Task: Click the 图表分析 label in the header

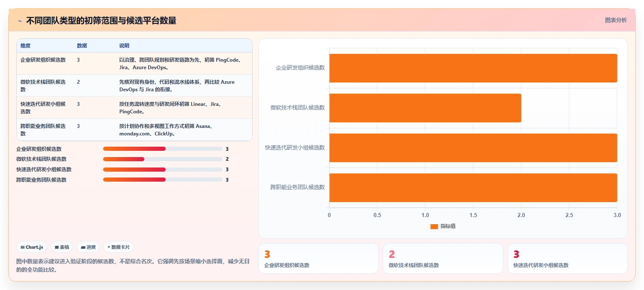Action: (x=616, y=20)
